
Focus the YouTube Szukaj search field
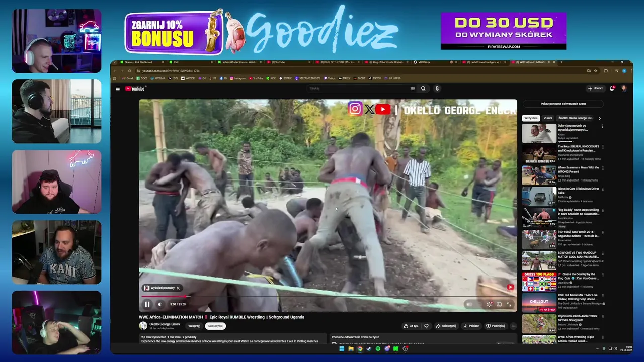coord(360,88)
